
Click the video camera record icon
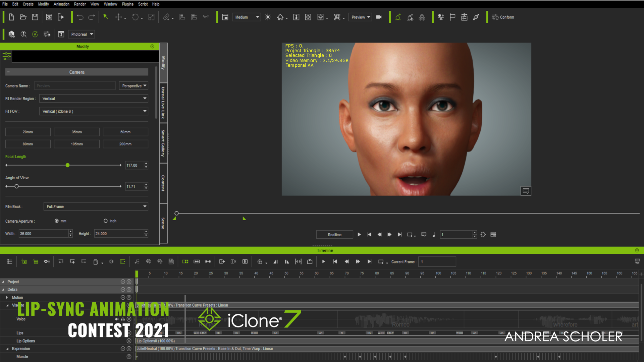pos(379,17)
